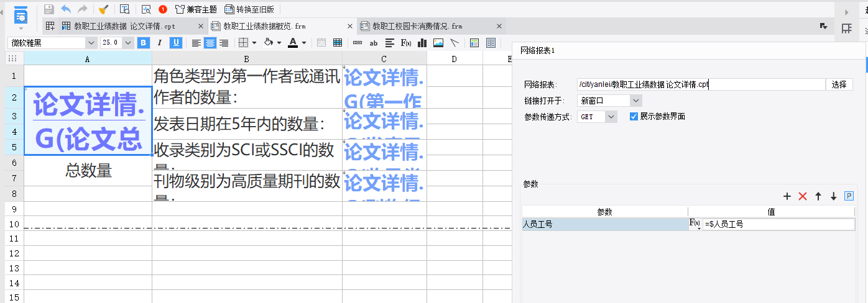Toggle italic formatting
868x303 pixels.
pyautogui.click(x=160, y=43)
